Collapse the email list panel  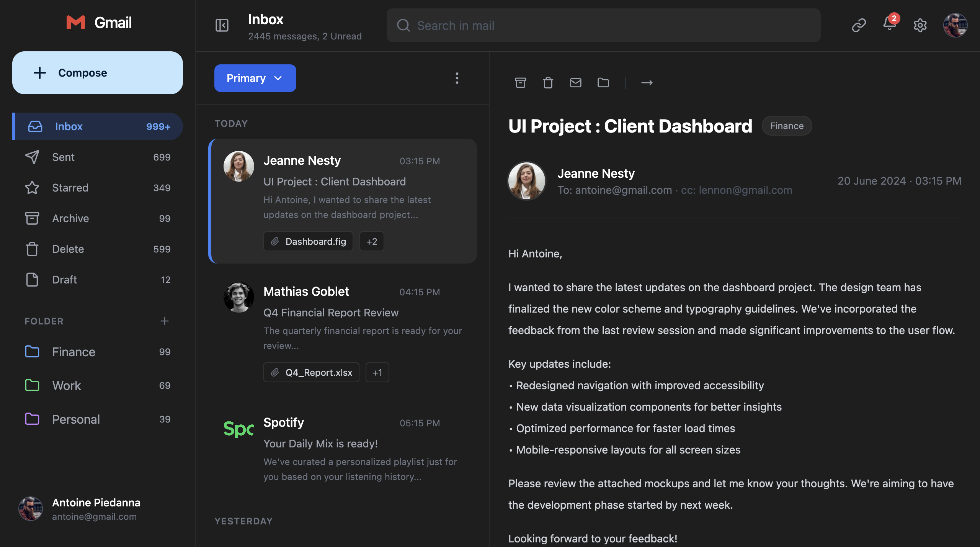(222, 25)
